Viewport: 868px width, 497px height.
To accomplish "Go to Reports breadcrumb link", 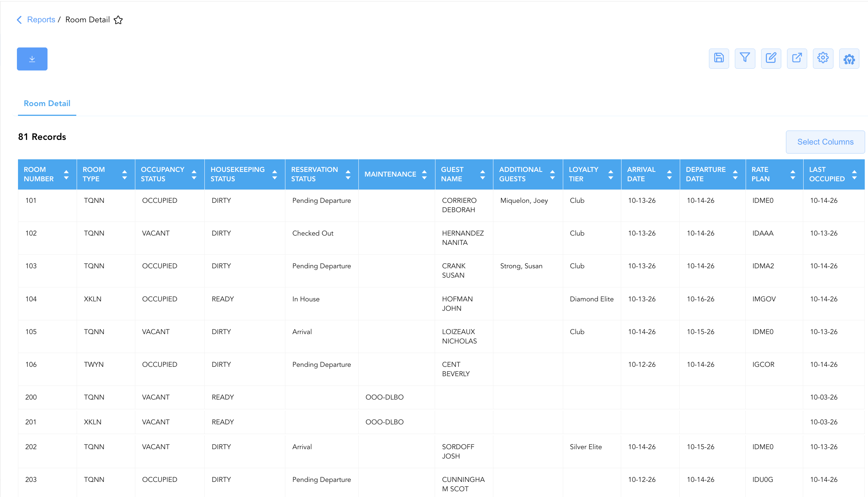I will [x=41, y=20].
